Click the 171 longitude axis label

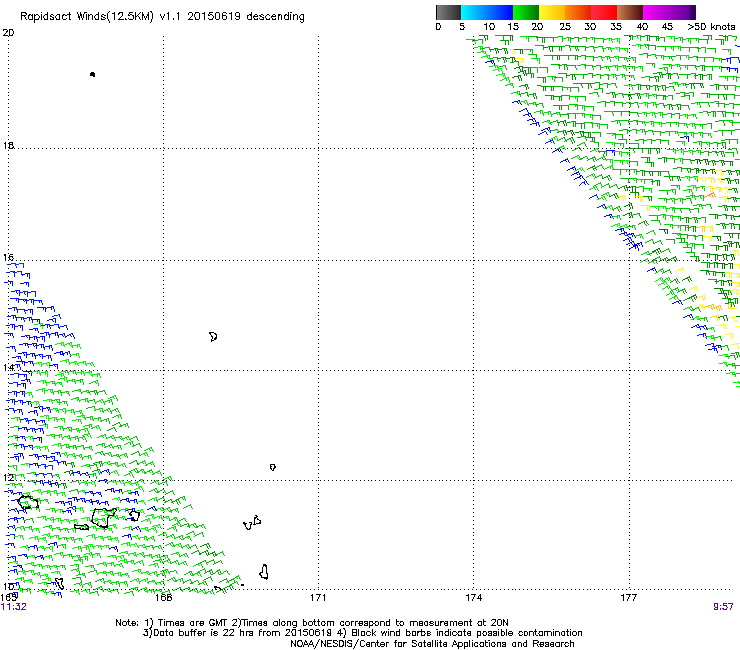(318, 598)
